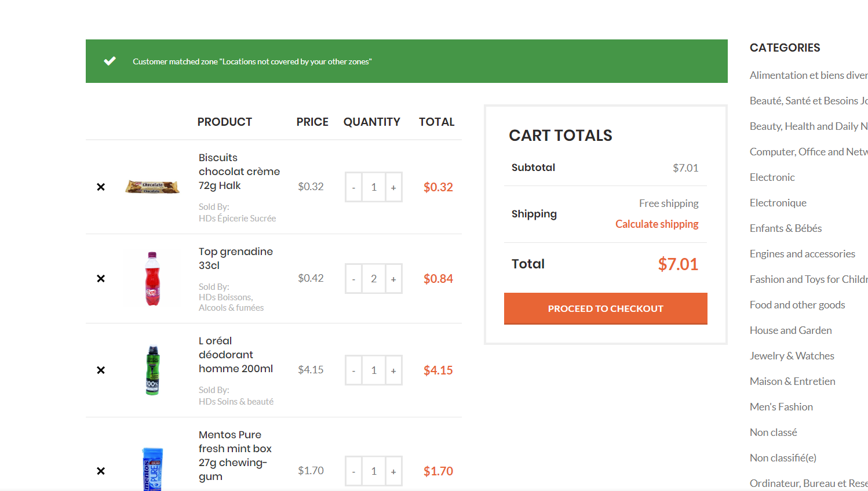Open Jewelry & Watches category
868x491 pixels.
(x=792, y=356)
